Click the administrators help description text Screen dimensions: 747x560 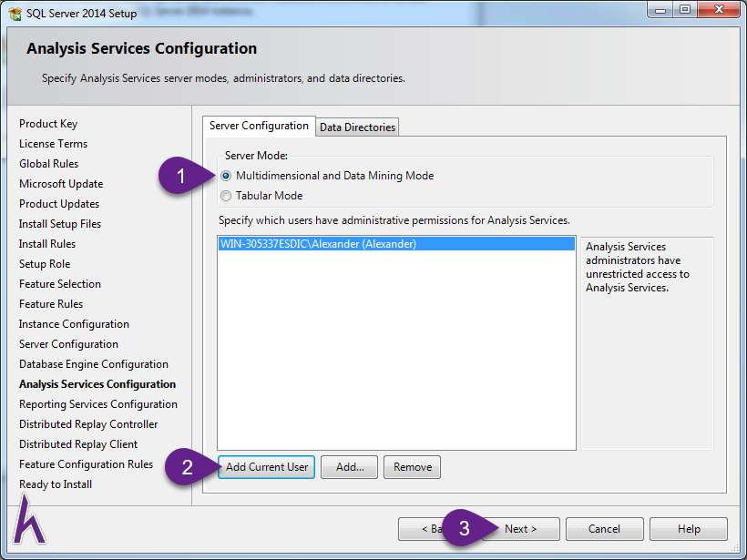tap(638, 267)
